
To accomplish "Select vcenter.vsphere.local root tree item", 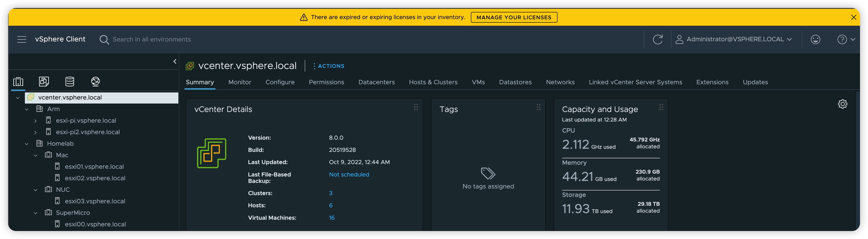I will 102,98.
